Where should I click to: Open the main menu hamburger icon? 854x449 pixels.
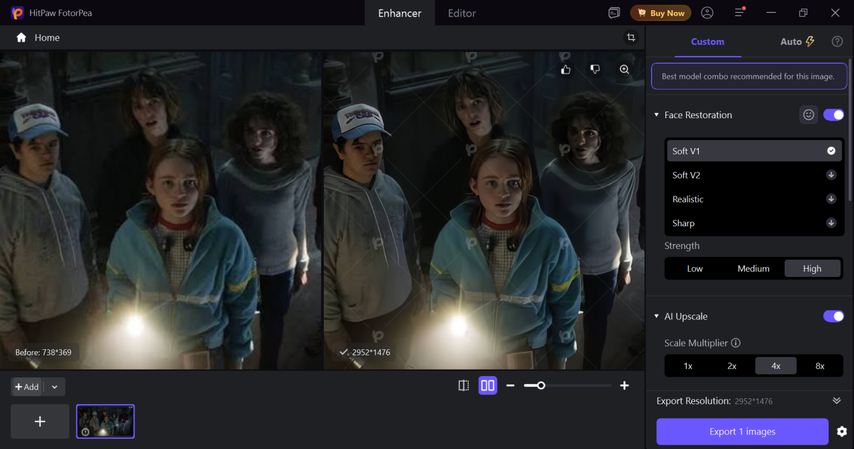[x=739, y=12]
